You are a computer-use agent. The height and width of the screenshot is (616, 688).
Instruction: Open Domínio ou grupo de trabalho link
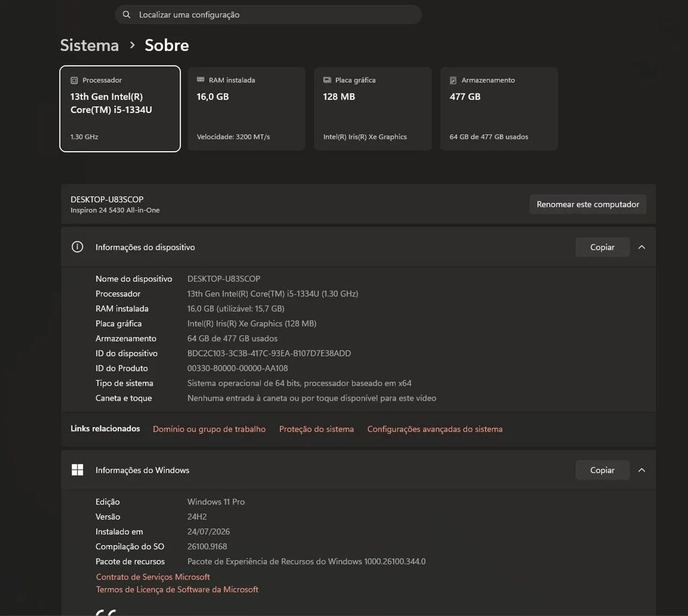tap(209, 429)
